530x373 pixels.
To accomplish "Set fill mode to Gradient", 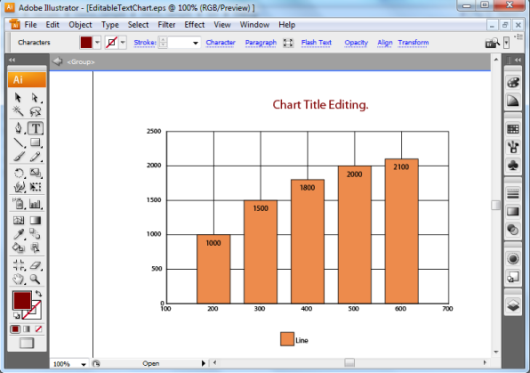I will pos(27,329).
